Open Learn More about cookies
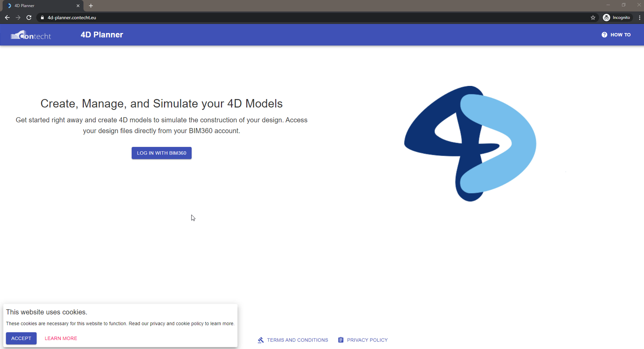644x349 pixels. (61, 338)
